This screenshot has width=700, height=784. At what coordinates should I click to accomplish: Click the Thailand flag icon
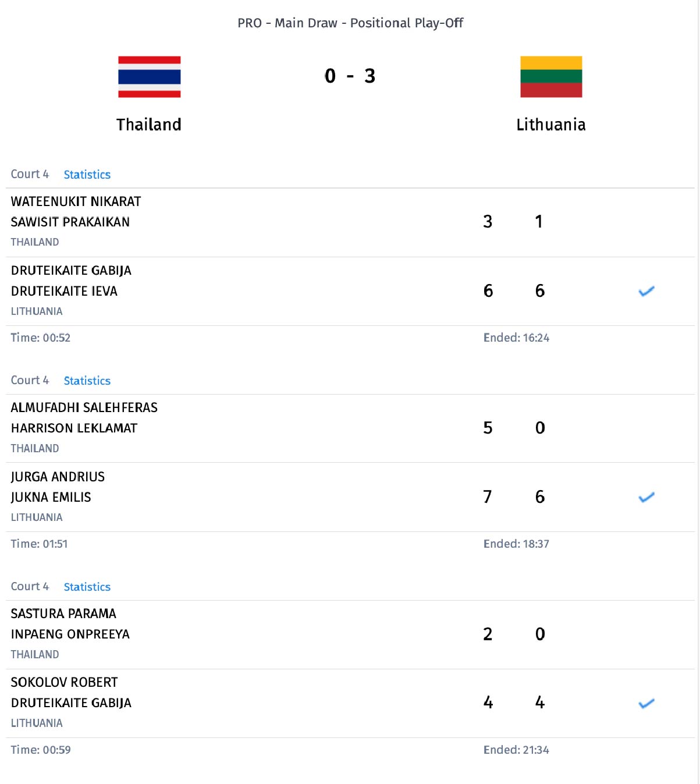click(x=149, y=76)
